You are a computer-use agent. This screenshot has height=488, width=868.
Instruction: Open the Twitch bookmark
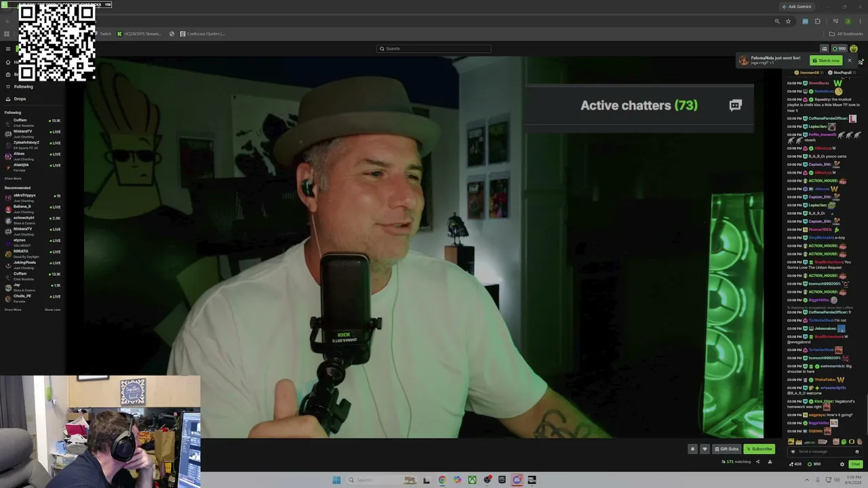(102, 34)
